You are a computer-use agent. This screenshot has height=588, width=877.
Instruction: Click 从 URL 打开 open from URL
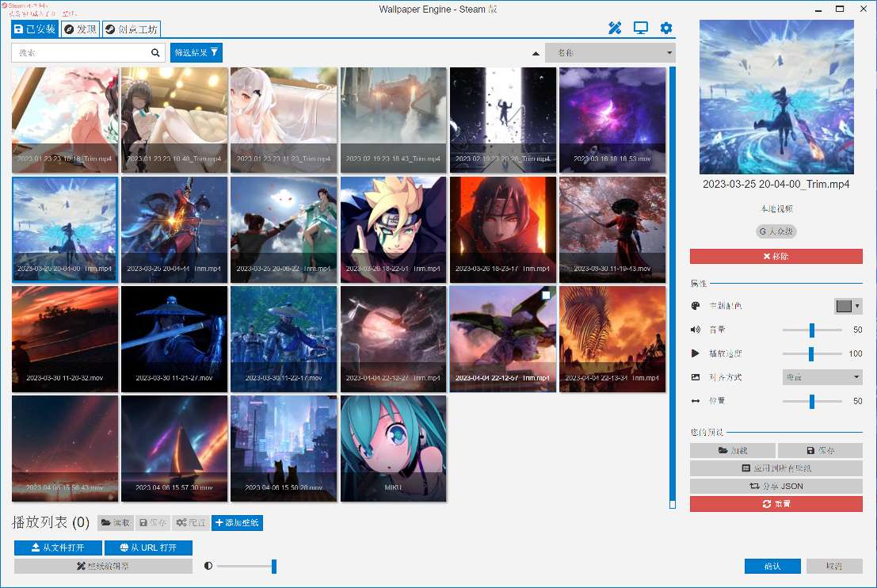(x=148, y=547)
